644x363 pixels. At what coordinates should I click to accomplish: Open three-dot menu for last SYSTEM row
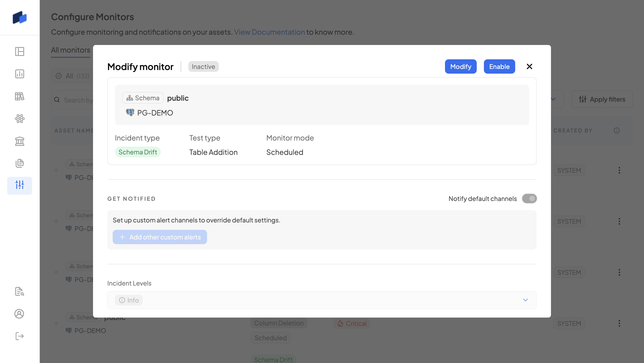click(x=619, y=323)
